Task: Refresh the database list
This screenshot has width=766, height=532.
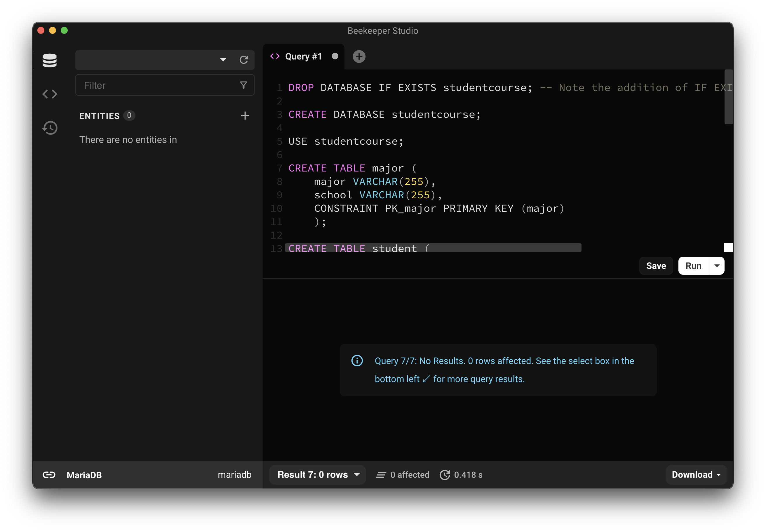Action: click(x=243, y=60)
